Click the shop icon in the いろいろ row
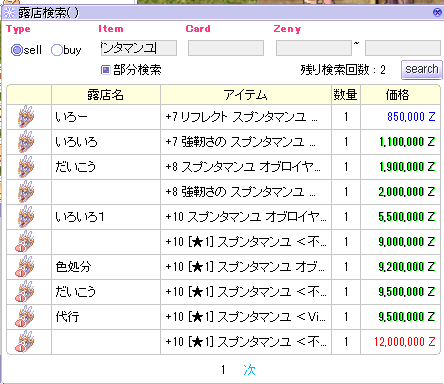 [x=26, y=142]
